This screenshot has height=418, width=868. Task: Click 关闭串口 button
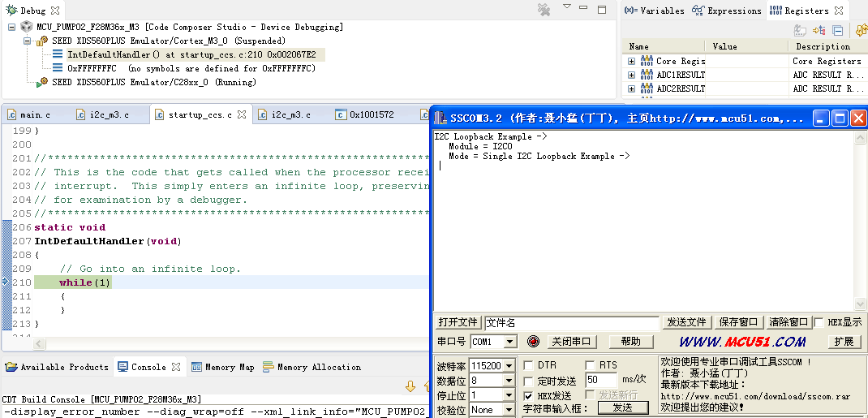tap(572, 342)
